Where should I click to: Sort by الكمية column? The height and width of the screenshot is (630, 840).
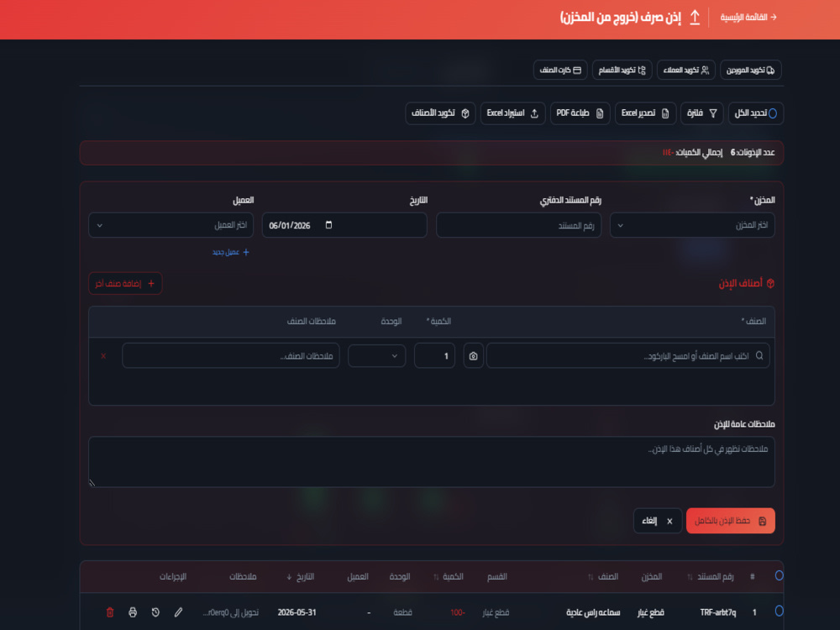[448, 576]
